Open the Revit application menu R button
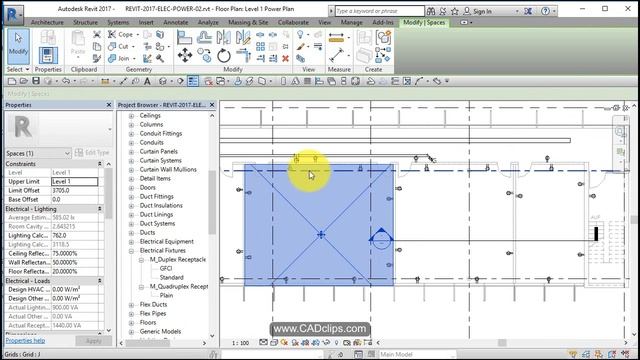640x360 pixels. pyautogui.click(x=14, y=14)
